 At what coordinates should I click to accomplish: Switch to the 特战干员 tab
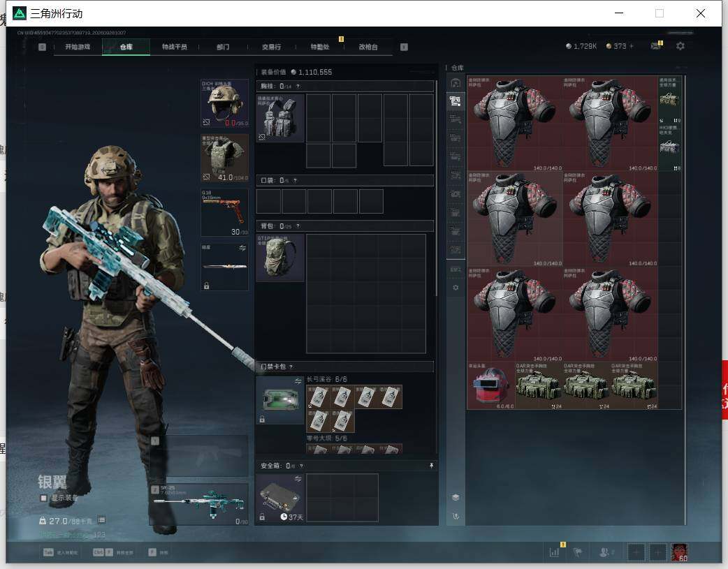pos(175,47)
